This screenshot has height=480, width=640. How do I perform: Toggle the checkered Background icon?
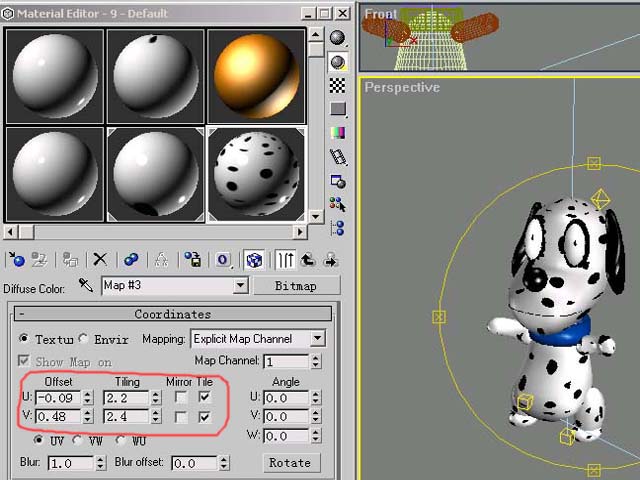[338, 86]
